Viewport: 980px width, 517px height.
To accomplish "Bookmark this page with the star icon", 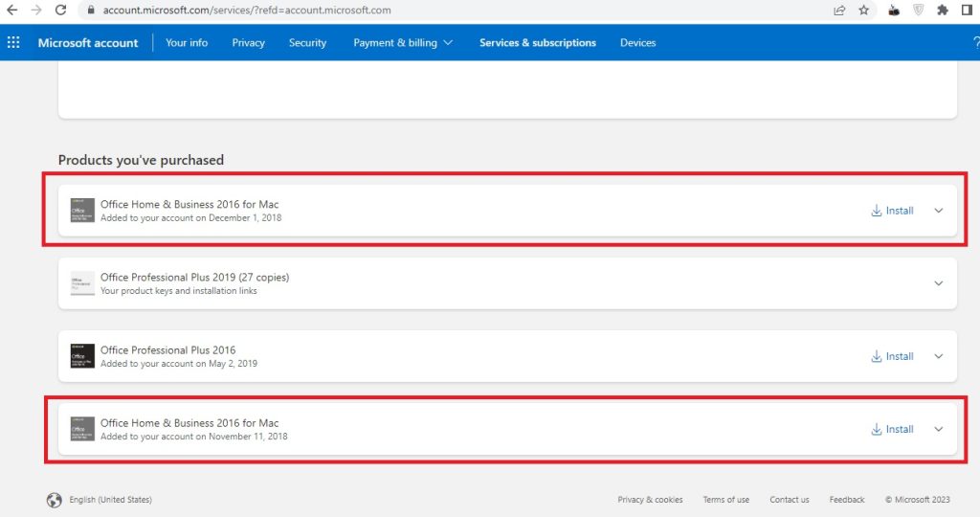I will pos(863,11).
